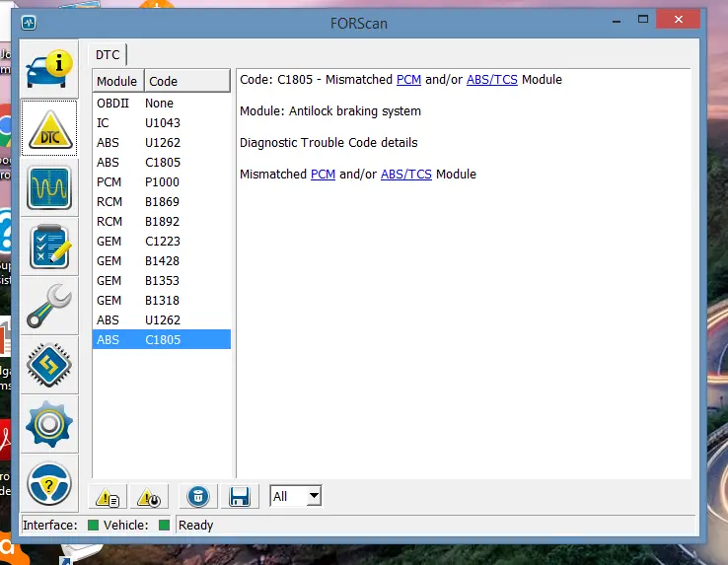This screenshot has width=728, height=565.
Task: Click the read DTC warning list button
Action: [108, 497]
